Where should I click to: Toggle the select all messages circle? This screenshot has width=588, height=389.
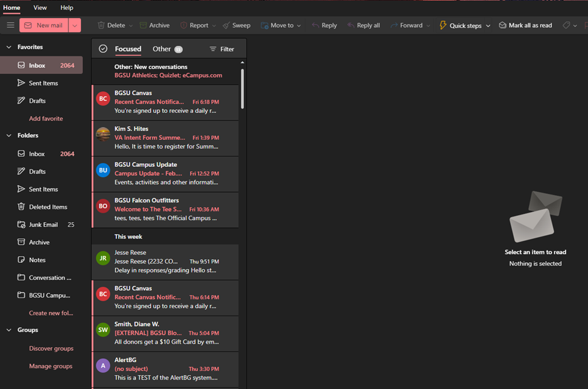(103, 49)
